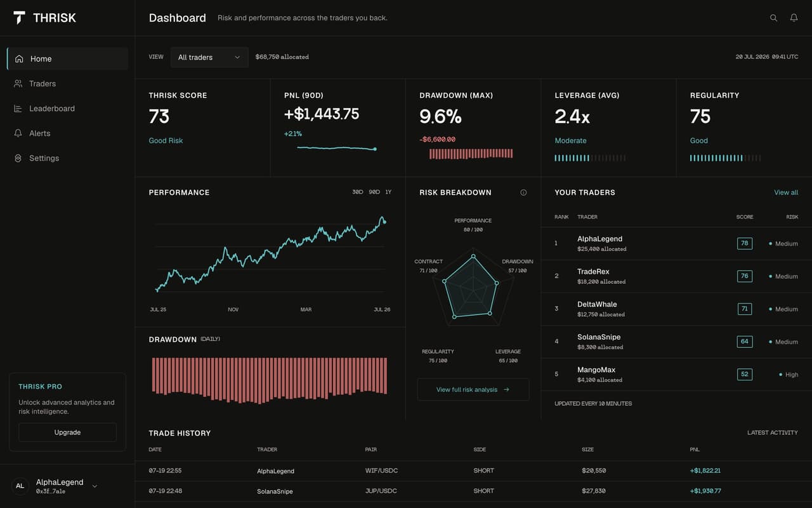Select the TradeRex trader row
Image resolution: width=812 pixels, height=508 pixels.
[x=676, y=276]
